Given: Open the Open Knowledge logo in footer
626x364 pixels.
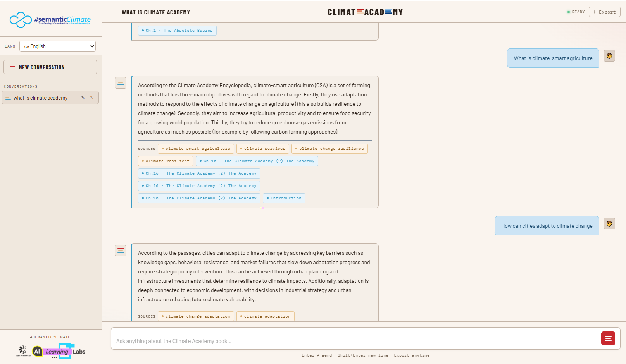Looking at the screenshot, I should point(23,351).
